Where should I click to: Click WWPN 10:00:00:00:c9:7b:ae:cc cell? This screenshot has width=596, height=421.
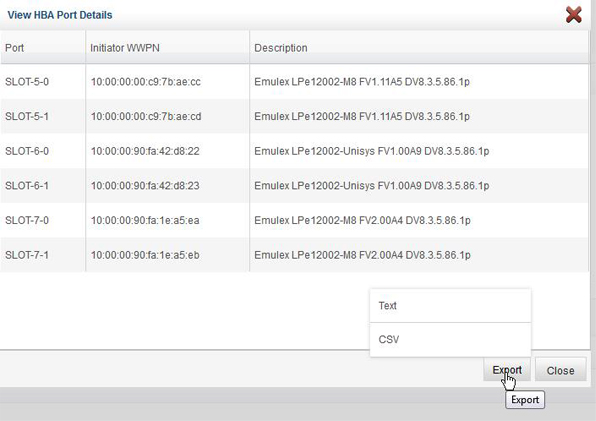[x=146, y=82]
